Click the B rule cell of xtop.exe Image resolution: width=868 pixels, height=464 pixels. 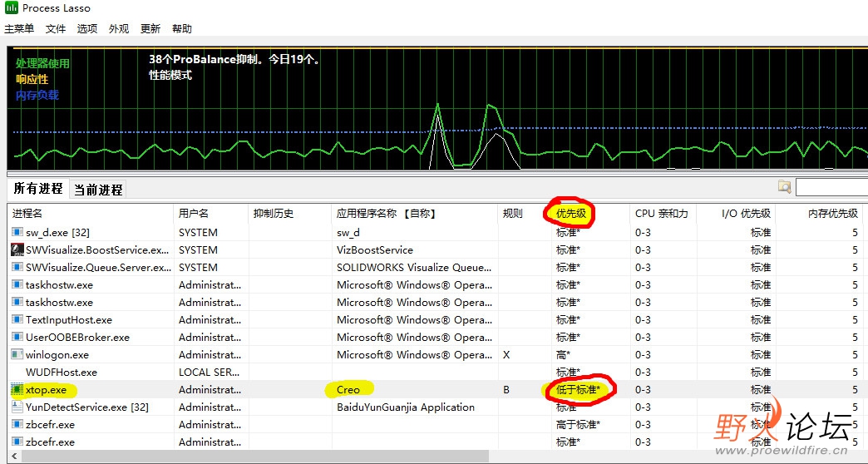(x=506, y=390)
